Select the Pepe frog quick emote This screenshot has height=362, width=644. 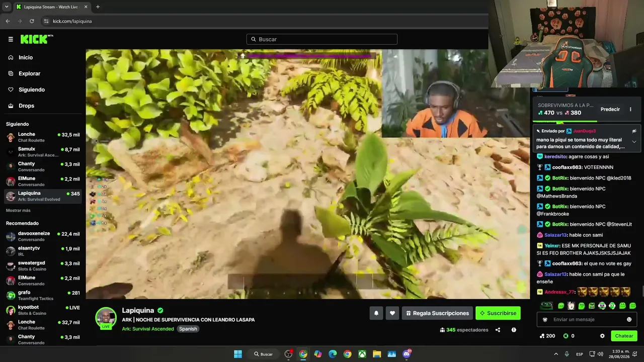coord(546,305)
